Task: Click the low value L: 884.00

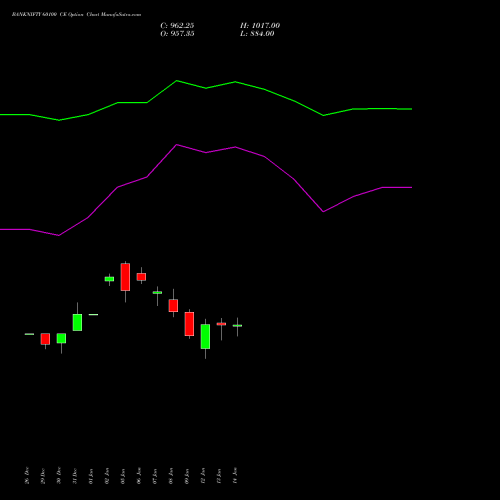Action: [x=257, y=34]
